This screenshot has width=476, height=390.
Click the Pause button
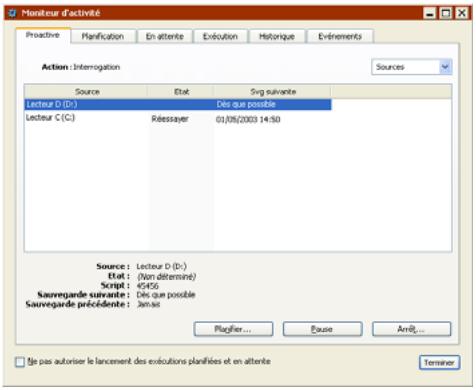point(322,329)
